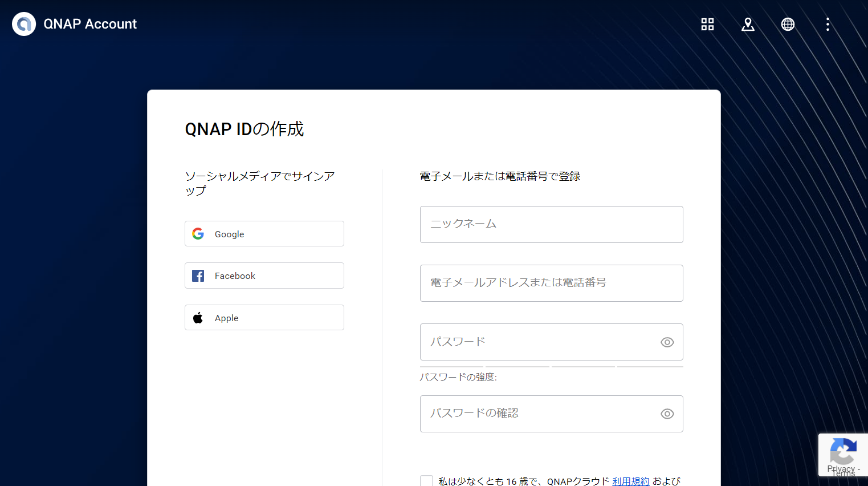Focus the ニックネーム nickname field

[552, 224]
